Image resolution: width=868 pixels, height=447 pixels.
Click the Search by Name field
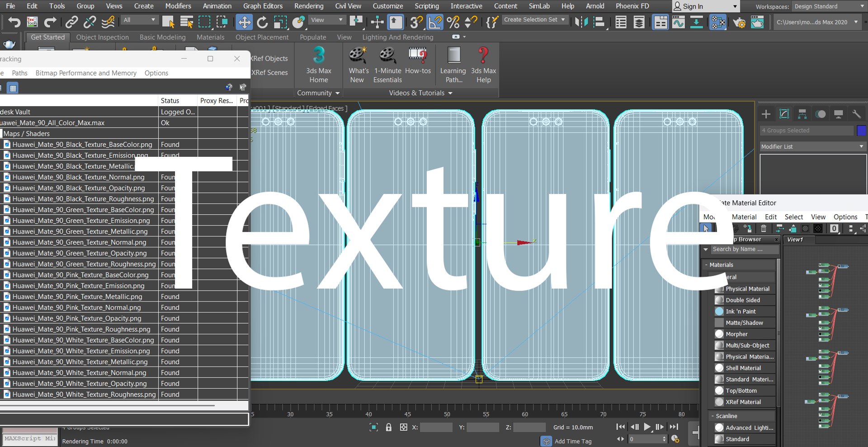point(745,249)
